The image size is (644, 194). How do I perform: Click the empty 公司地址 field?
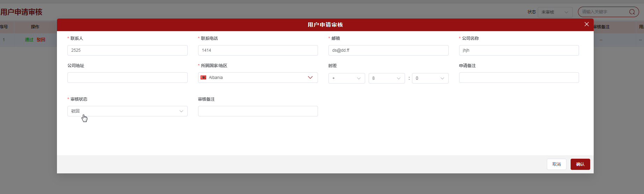[x=127, y=78]
